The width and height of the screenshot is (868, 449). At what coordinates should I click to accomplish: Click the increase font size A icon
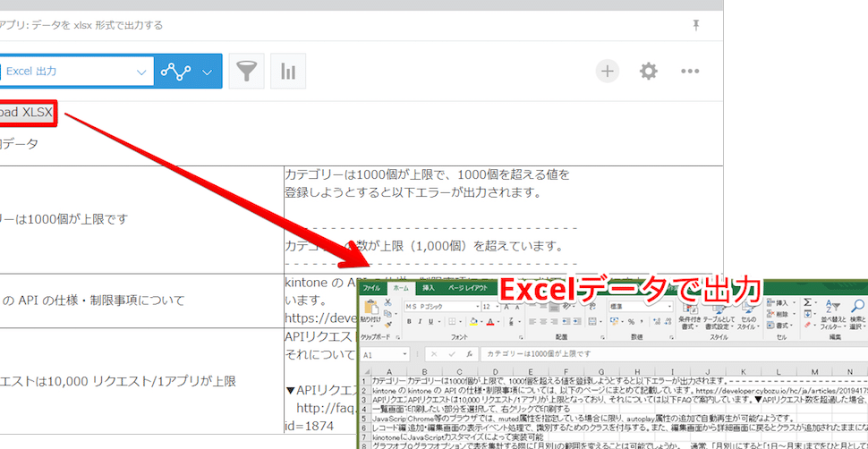click(505, 307)
